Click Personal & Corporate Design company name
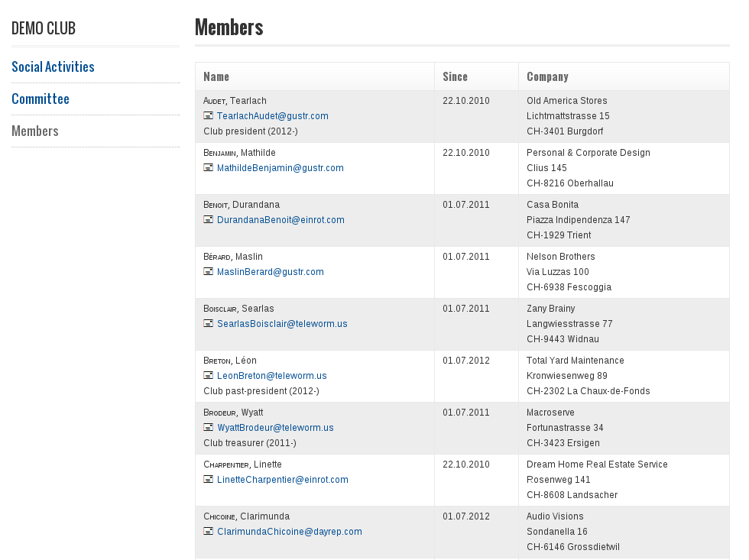This screenshot has width=749, height=560. click(588, 153)
